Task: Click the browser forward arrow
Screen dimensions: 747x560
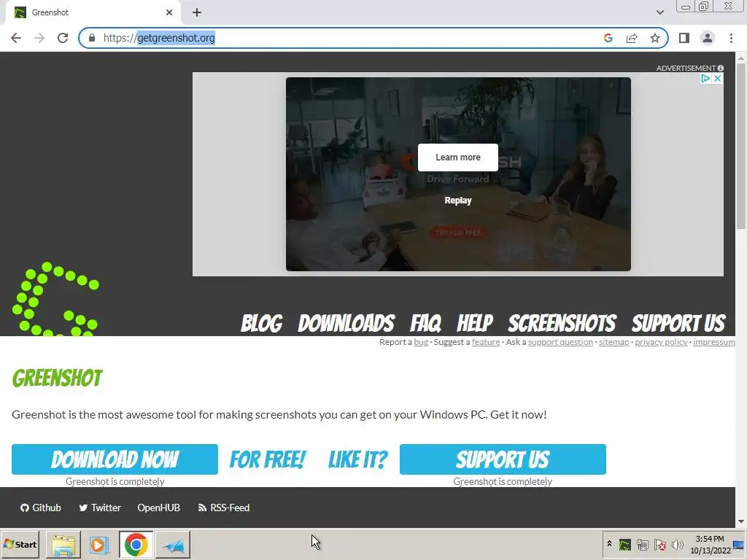Action: pyautogui.click(x=39, y=38)
